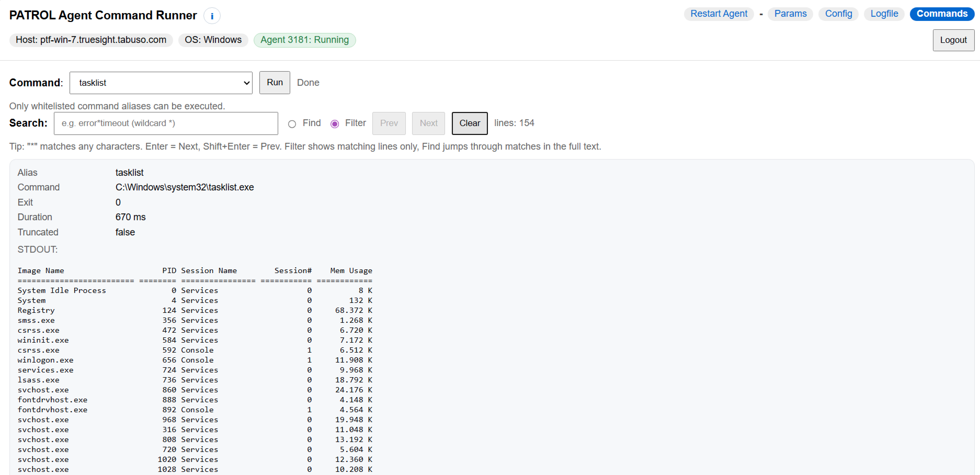Click the info icon beside the title
Viewport: 980px width, 475px height.
pos(212,16)
